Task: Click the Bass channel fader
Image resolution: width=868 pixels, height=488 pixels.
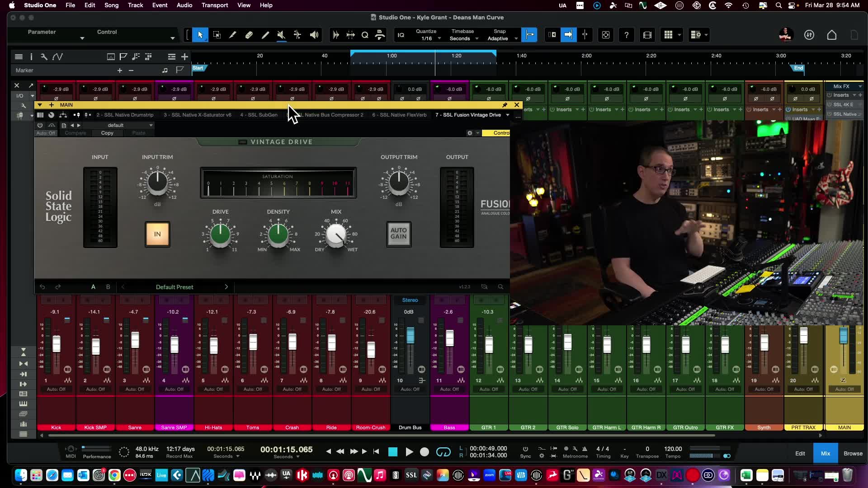Action: (x=450, y=338)
